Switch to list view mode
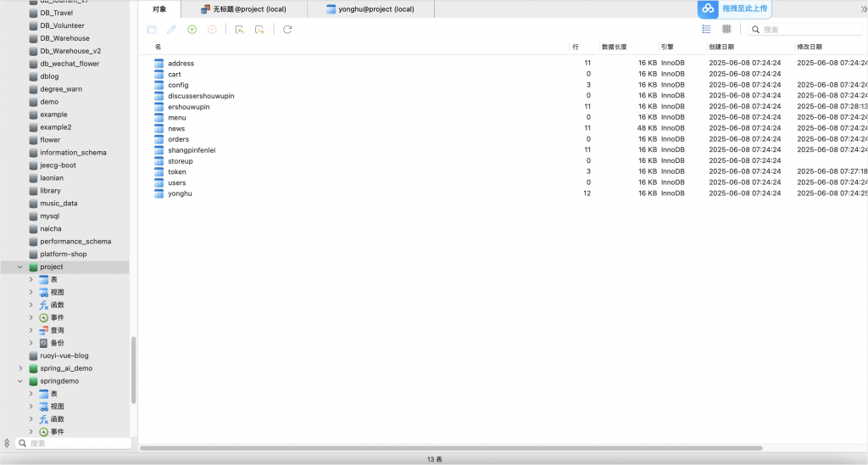 (x=706, y=29)
